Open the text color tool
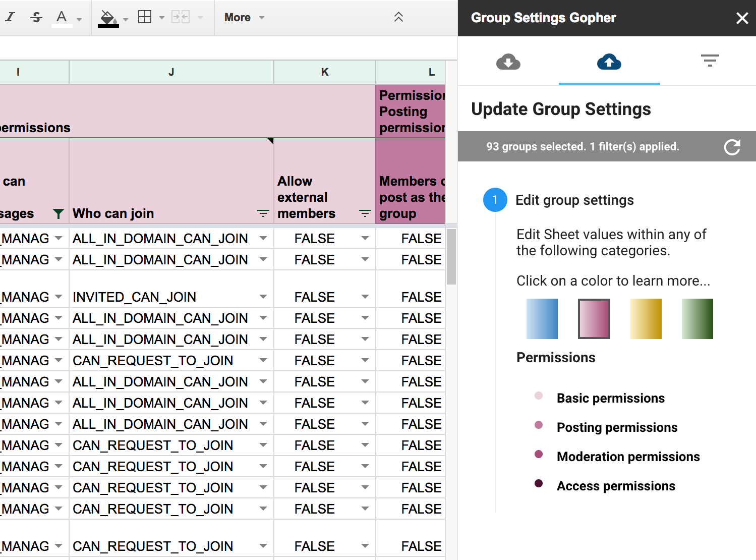756x560 pixels. click(62, 18)
